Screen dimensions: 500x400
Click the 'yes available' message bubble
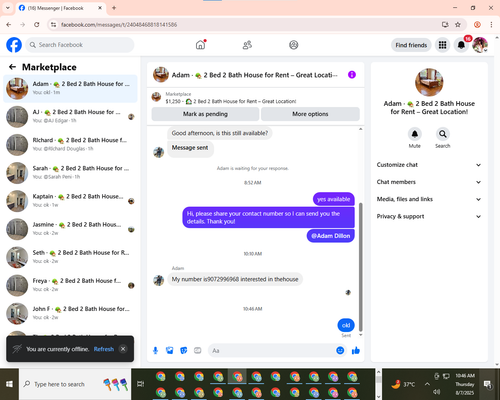pyautogui.click(x=334, y=199)
